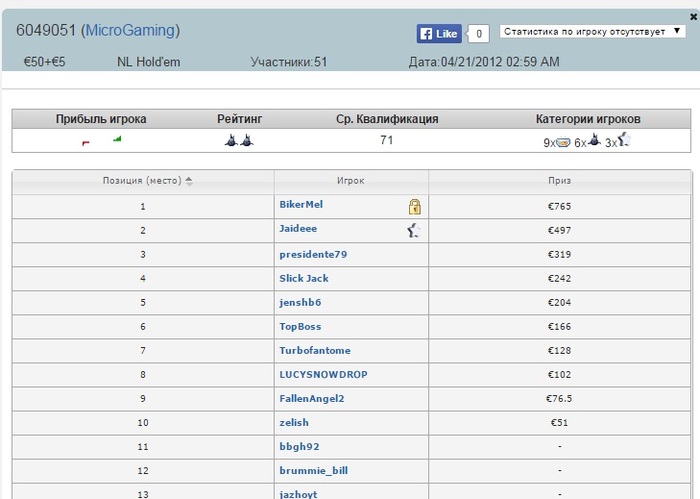This screenshot has width=700, height=499.
Task: Select the Приз column header
Action: pos(559,182)
